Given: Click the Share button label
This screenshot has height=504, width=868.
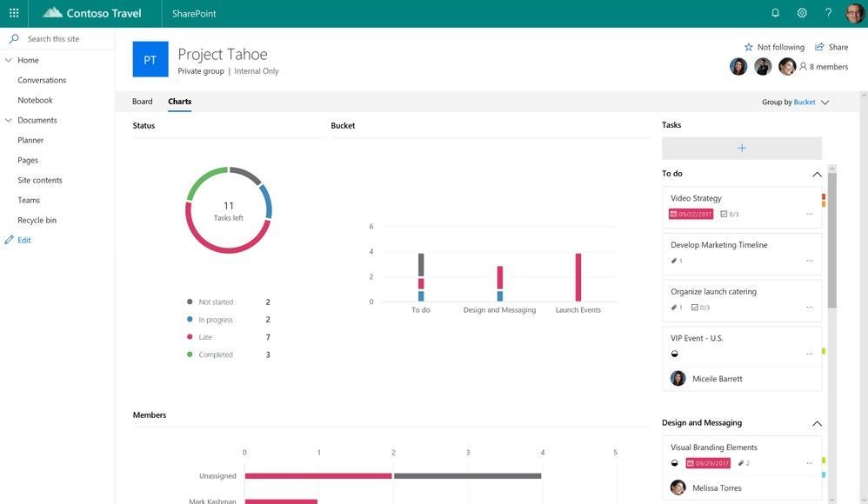Looking at the screenshot, I should click(838, 47).
